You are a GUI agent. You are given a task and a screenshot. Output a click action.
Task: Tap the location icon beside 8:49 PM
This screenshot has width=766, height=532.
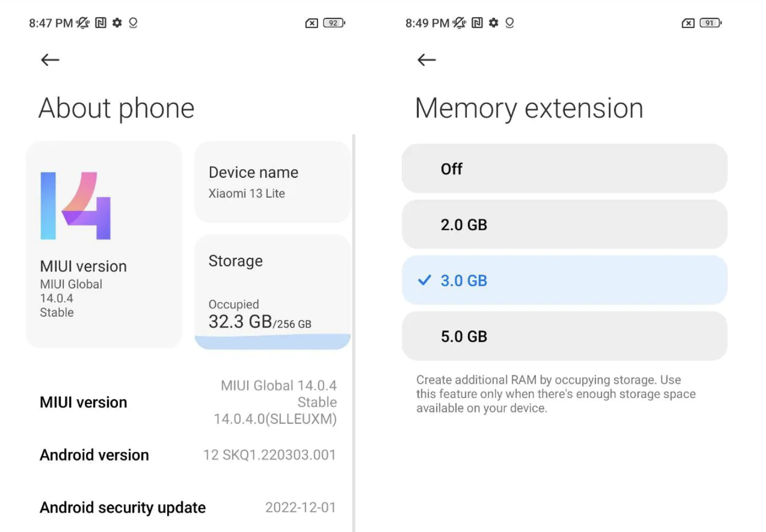click(x=510, y=23)
